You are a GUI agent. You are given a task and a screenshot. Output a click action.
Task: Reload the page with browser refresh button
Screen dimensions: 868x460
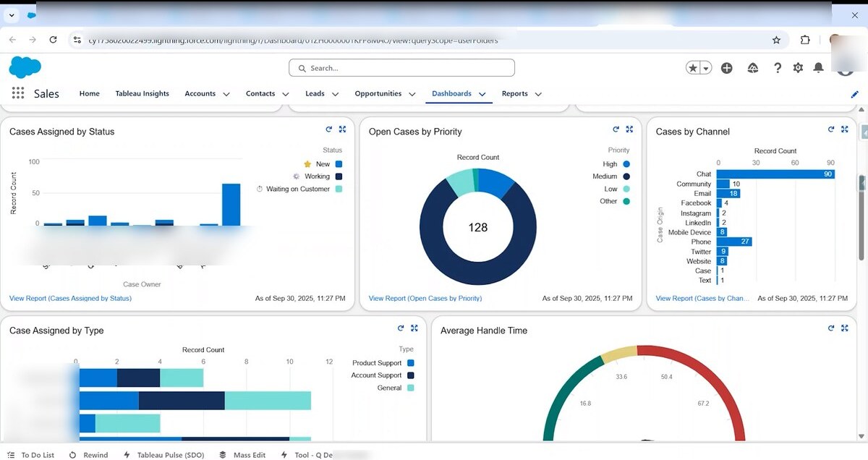coord(53,40)
